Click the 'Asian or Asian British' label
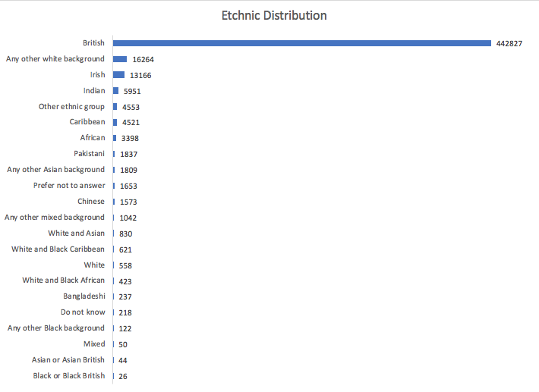Viewport: 539px width, 392px height. point(68,360)
